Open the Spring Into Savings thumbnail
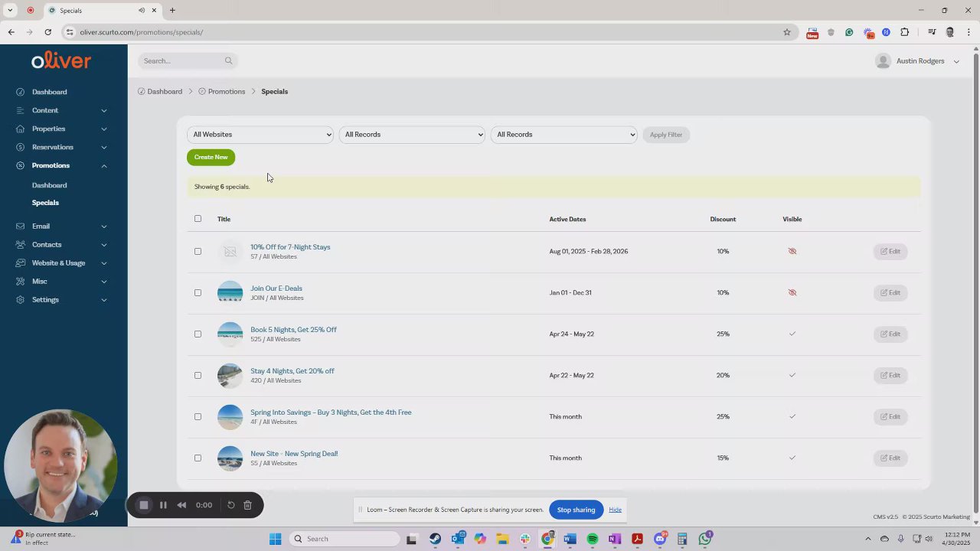This screenshot has height=551, width=980. pyautogui.click(x=230, y=417)
